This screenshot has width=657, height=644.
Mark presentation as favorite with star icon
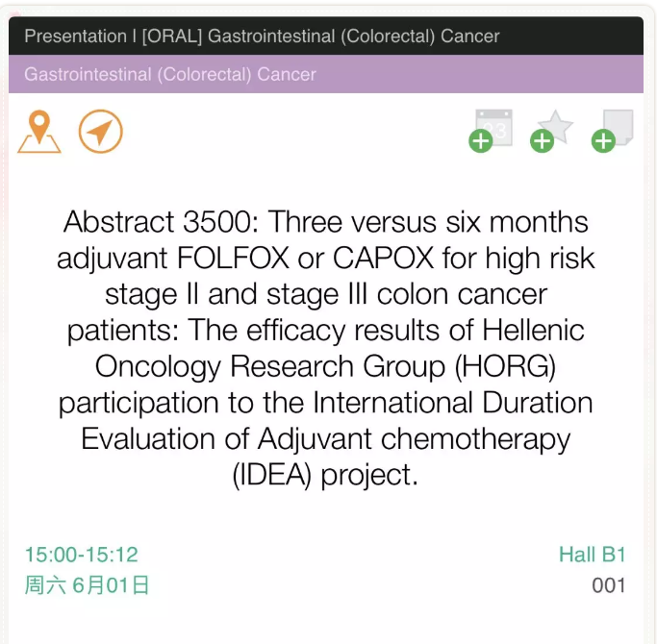click(x=556, y=127)
